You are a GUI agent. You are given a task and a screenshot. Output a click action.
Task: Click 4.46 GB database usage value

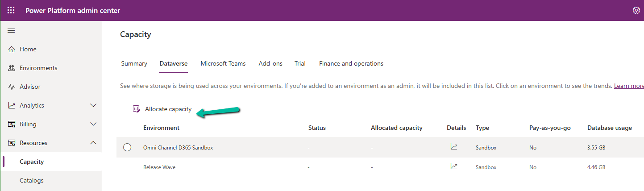(596, 167)
